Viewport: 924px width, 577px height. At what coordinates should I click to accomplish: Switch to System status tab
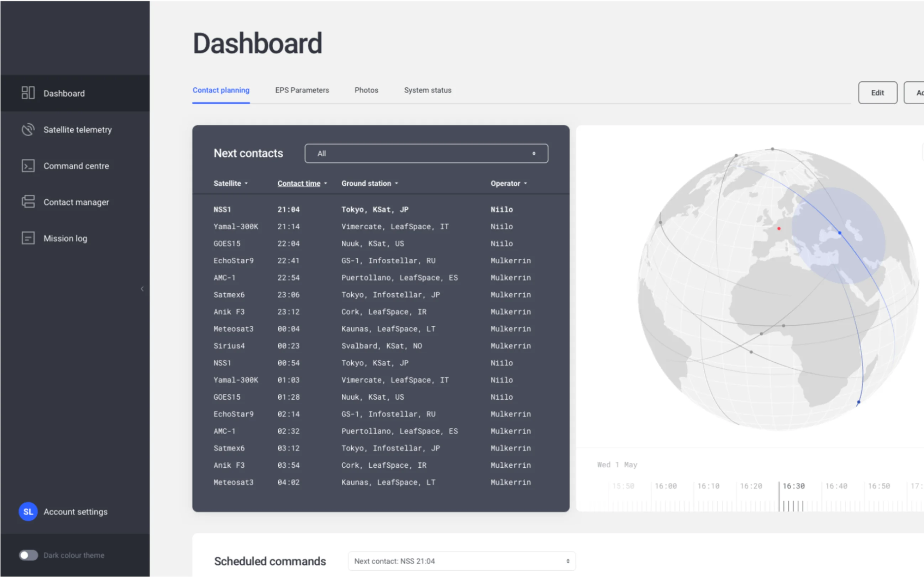coord(427,90)
